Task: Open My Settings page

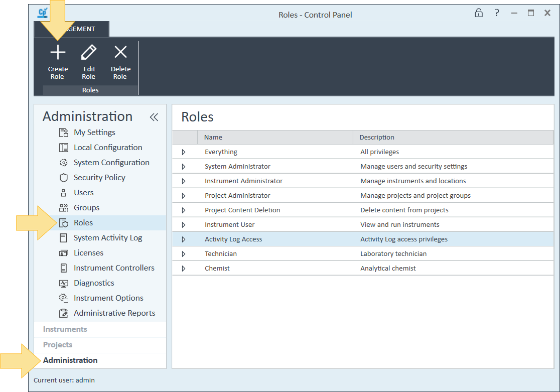Action: click(94, 133)
